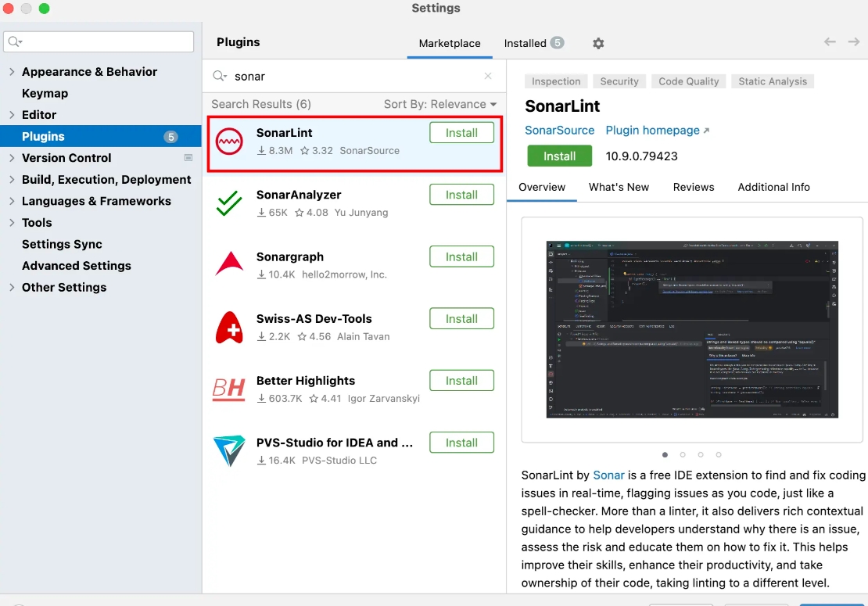
Task: Click the SonarLint 3.32 star rating
Action: (316, 151)
